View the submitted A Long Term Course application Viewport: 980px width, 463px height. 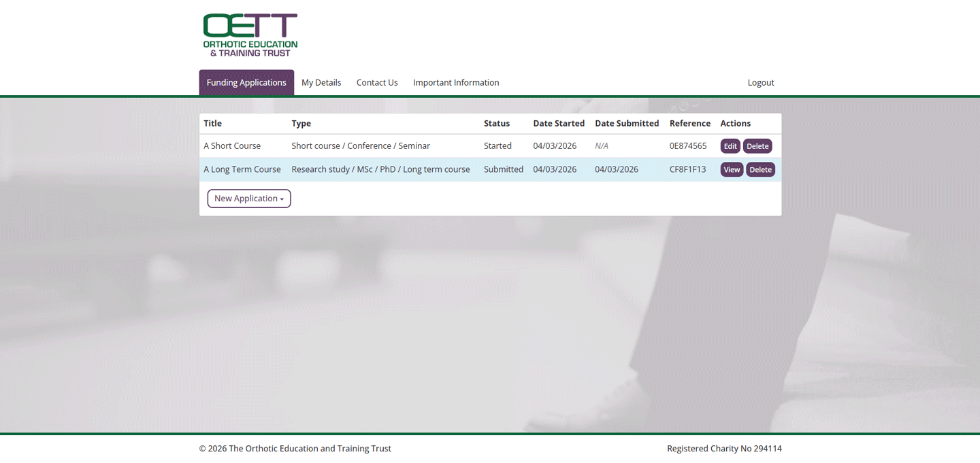coord(732,169)
